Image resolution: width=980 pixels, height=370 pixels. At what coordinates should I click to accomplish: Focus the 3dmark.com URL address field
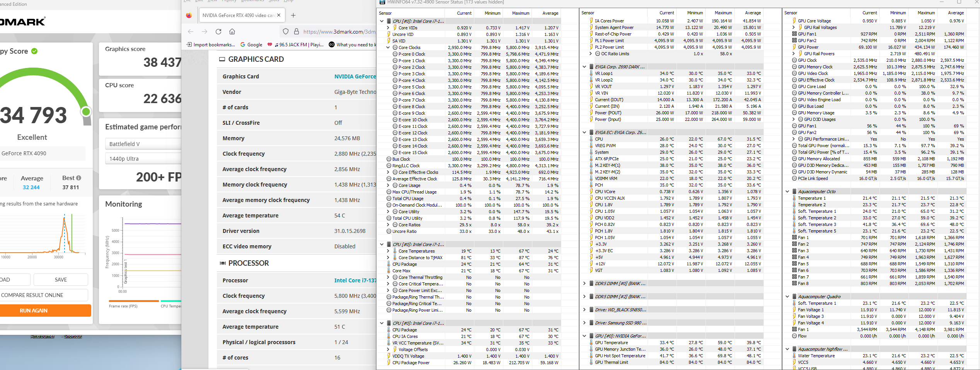coord(339,32)
